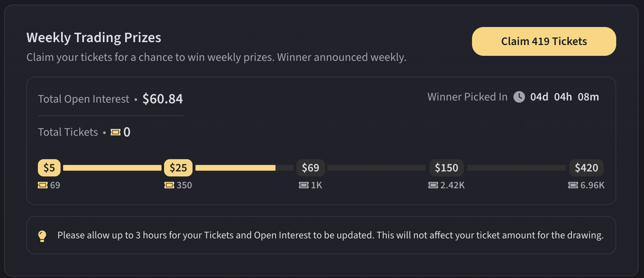Click the ticket icon beside 350

point(169,185)
